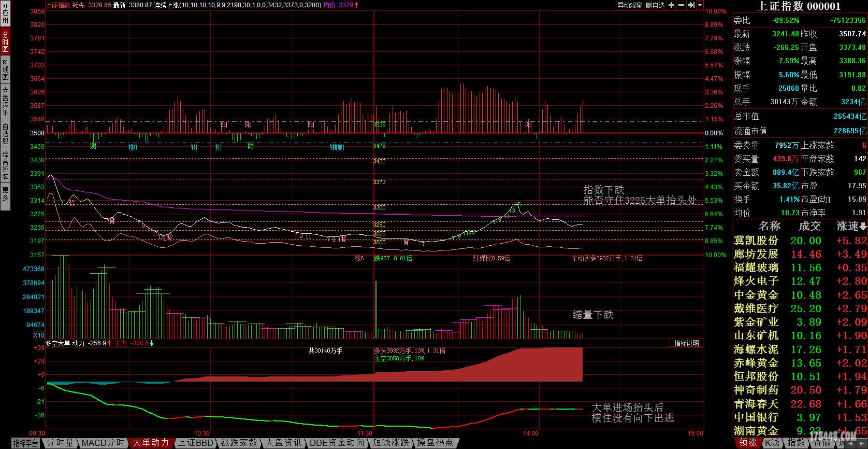Open 自选股 in the left sidebar

coord(5,134)
